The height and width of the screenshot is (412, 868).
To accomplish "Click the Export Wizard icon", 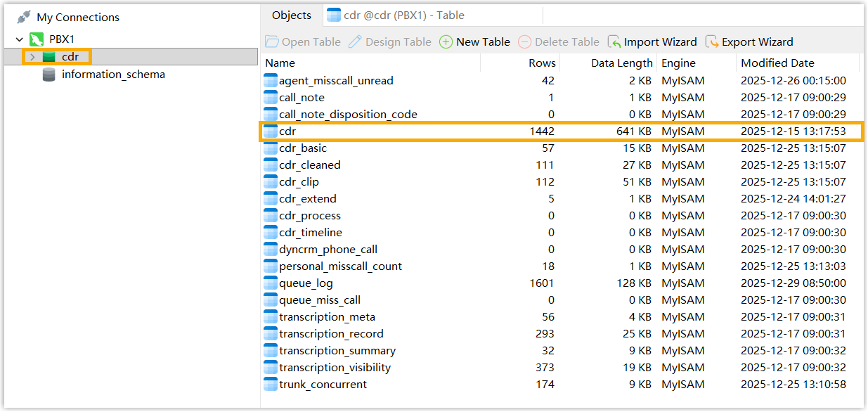I will [x=712, y=42].
